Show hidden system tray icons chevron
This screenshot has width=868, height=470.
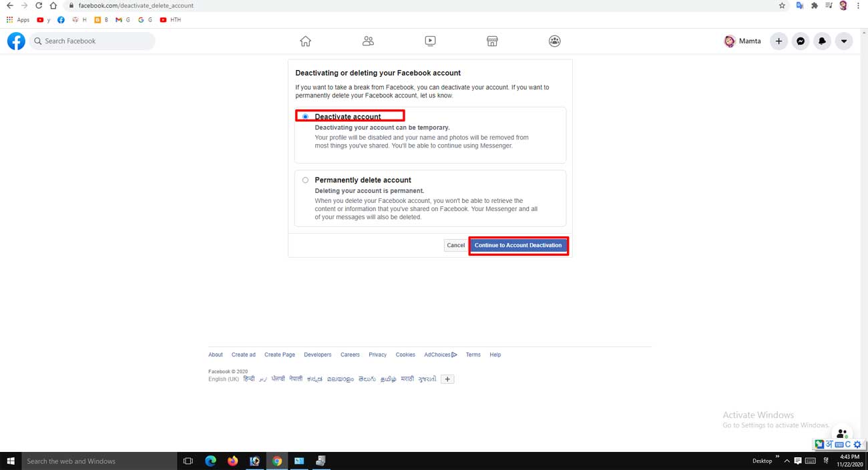pyautogui.click(x=787, y=461)
